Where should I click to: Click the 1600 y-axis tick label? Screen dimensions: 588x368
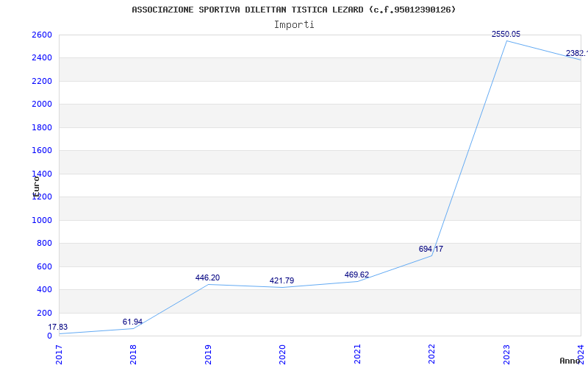coord(42,151)
